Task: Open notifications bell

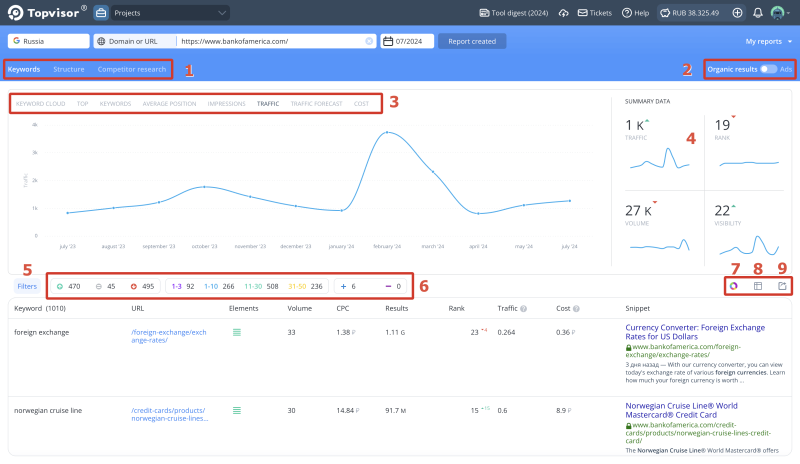Action: tap(758, 13)
